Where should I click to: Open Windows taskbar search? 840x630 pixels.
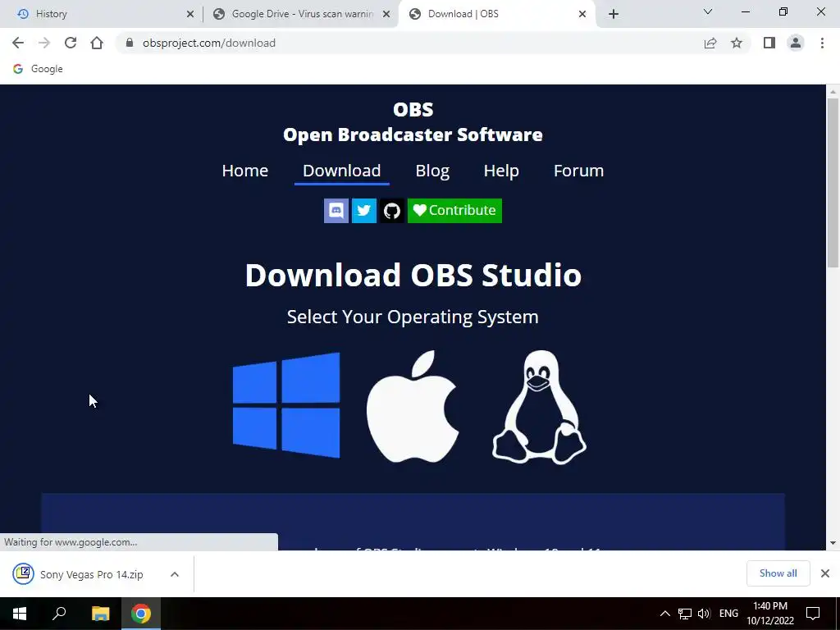click(59, 614)
